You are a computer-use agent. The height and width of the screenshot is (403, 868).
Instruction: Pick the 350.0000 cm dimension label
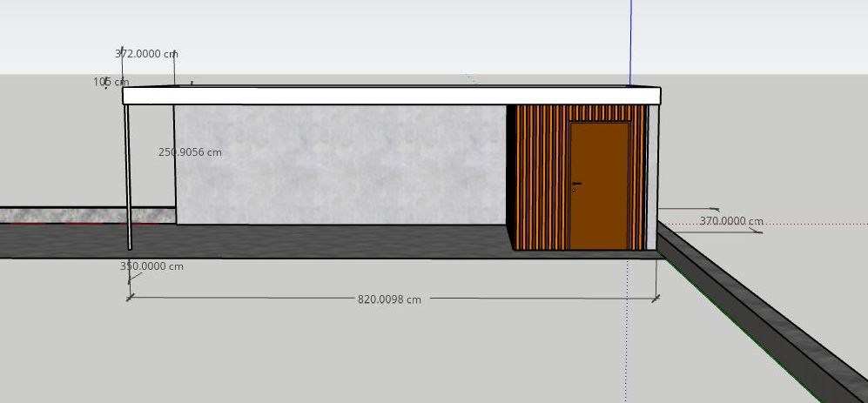point(151,266)
